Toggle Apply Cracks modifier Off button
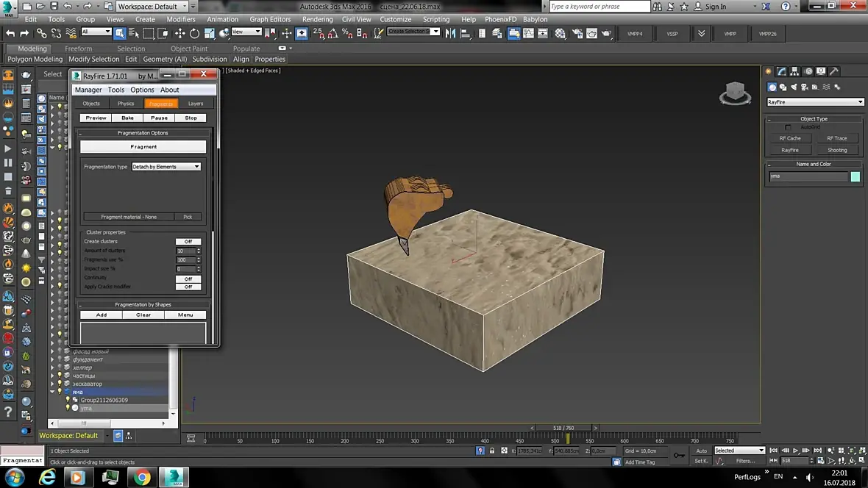 pyautogui.click(x=188, y=287)
